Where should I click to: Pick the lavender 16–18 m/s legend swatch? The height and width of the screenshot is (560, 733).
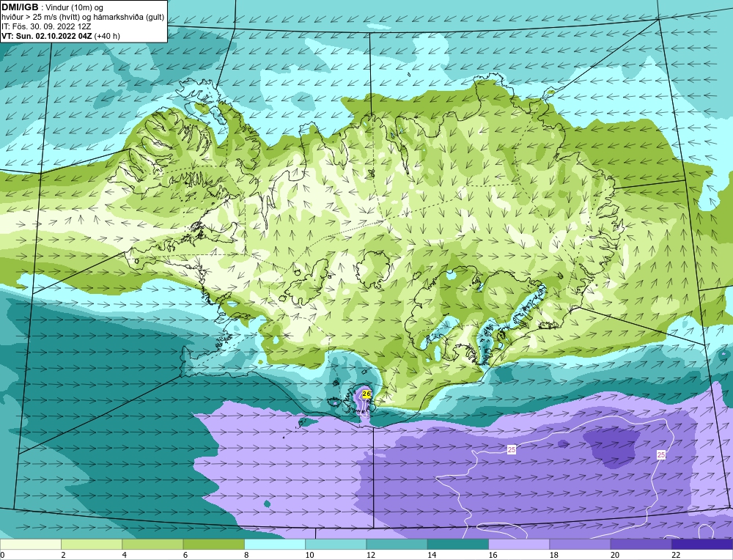[x=519, y=544]
